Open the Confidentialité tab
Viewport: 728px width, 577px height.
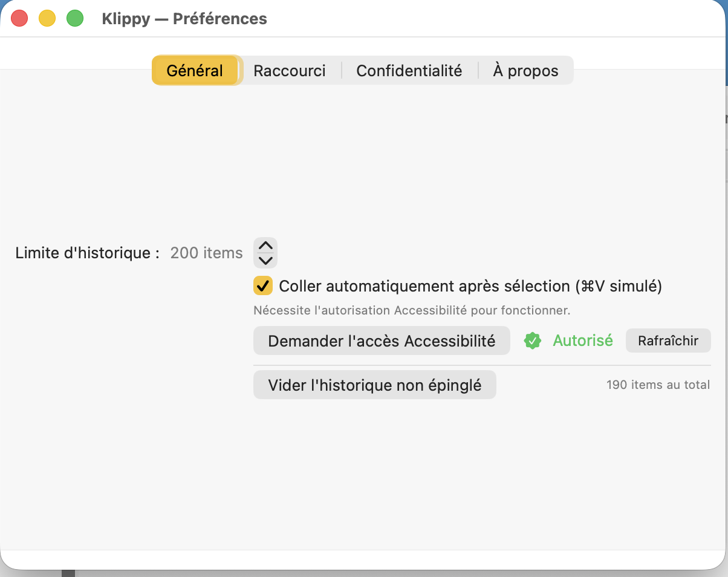pos(409,71)
